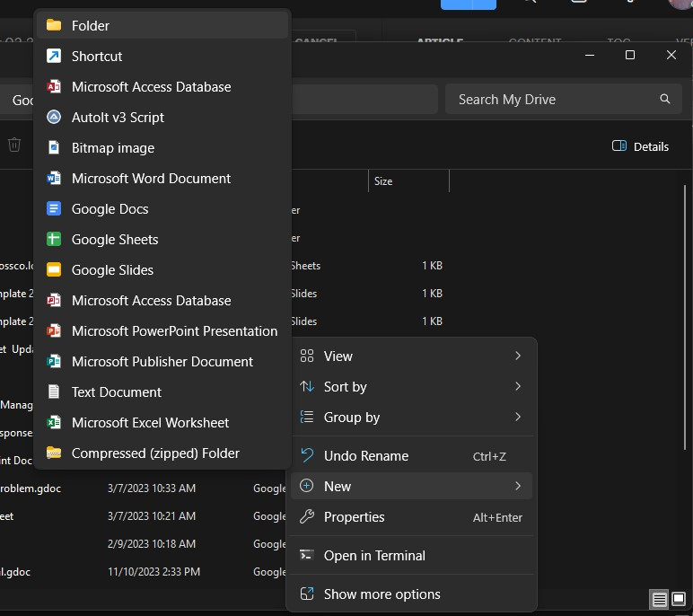693x616 pixels.
Task: Click the Publisher Document icon
Action: click(54, 361)
